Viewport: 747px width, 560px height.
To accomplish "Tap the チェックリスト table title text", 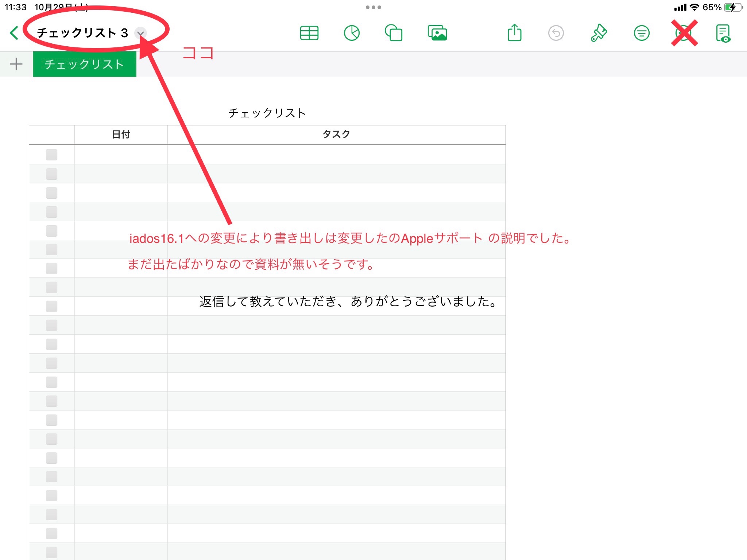I will pos(267,113).
